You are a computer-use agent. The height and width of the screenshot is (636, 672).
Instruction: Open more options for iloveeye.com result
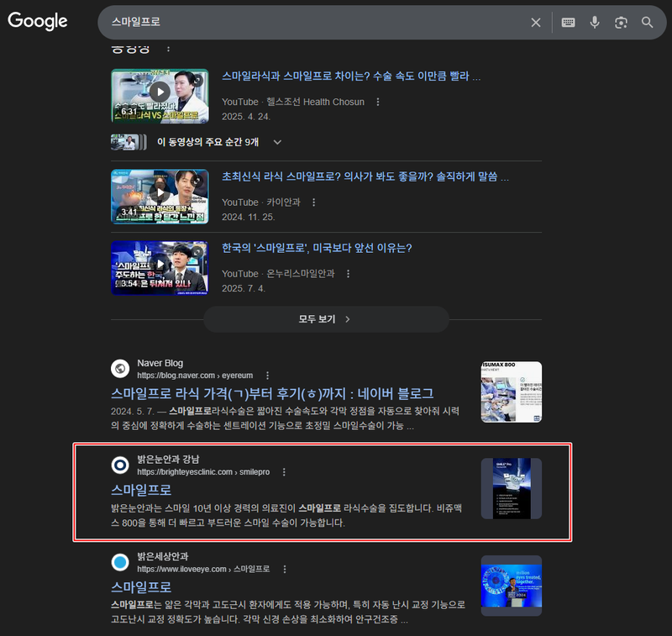tap(285, 569)
